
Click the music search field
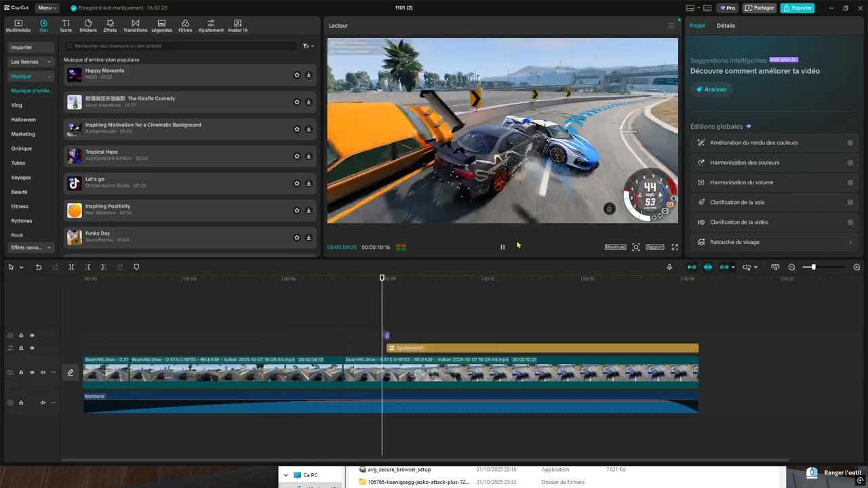coord(180,46)
